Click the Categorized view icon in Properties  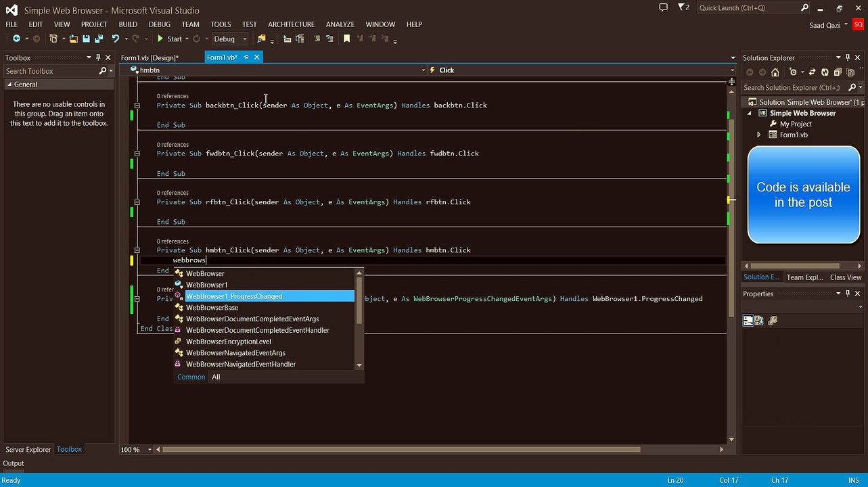tap(748, 321)
